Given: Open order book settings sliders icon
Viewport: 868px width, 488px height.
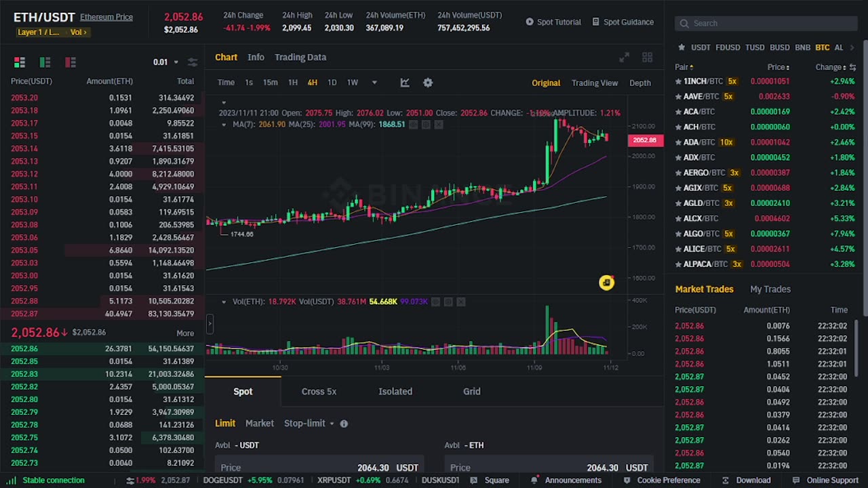Looking at the screenshot, I should [193, 62].
